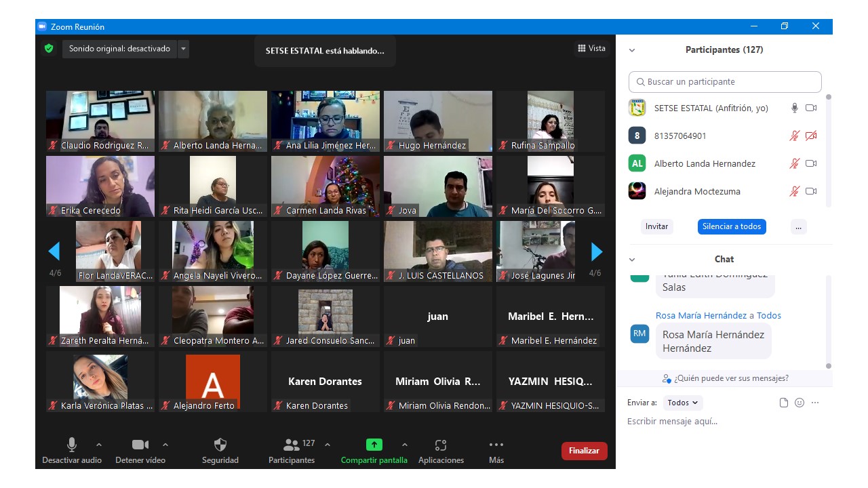Select J. LUIS CASTELLANOS video tile
868x488 pixels.
[438, 251]
